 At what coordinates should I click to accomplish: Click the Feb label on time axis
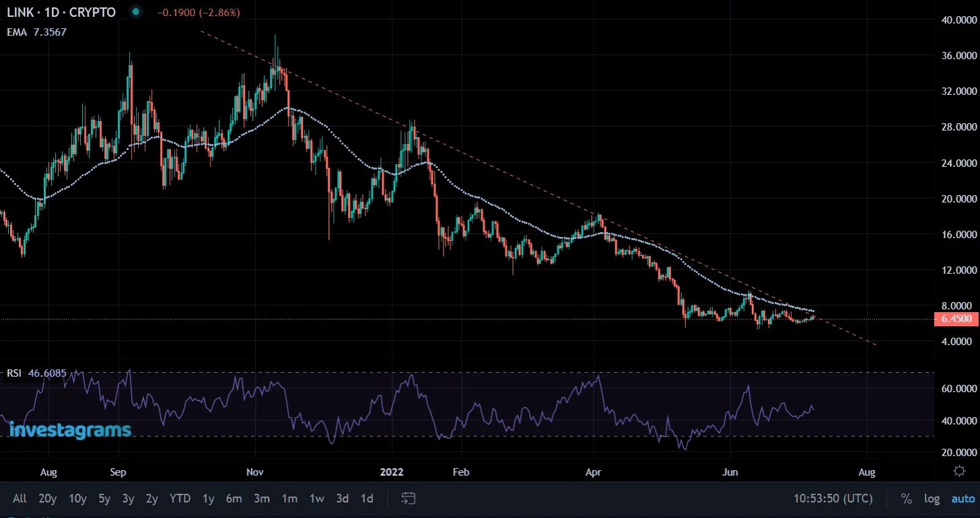[x=460, y=472]
